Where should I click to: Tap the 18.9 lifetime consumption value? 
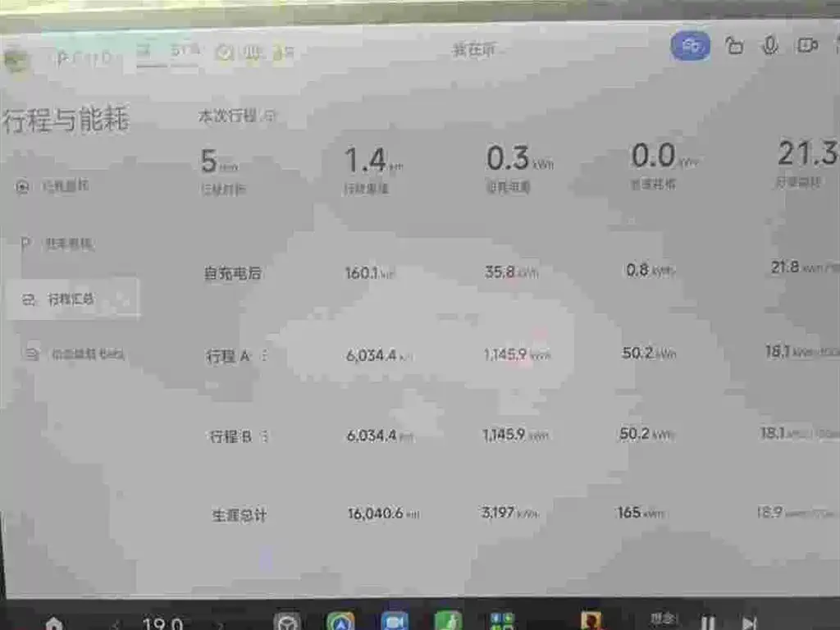[x=797, y=512]
